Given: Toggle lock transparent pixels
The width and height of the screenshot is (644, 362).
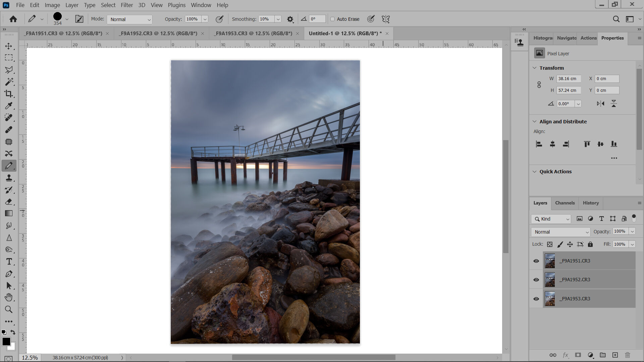Looking at the screenshot, I should tap(550, 244).
